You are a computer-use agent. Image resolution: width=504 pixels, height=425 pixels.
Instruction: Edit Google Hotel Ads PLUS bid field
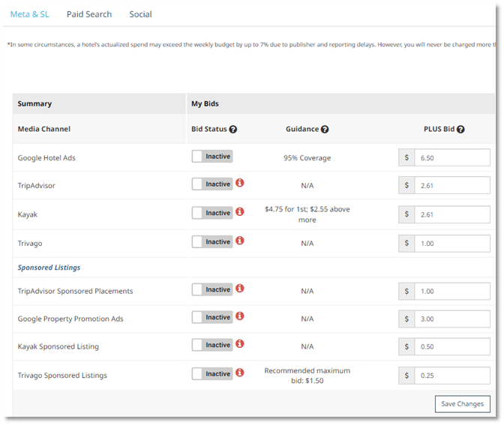coord(452,157)
